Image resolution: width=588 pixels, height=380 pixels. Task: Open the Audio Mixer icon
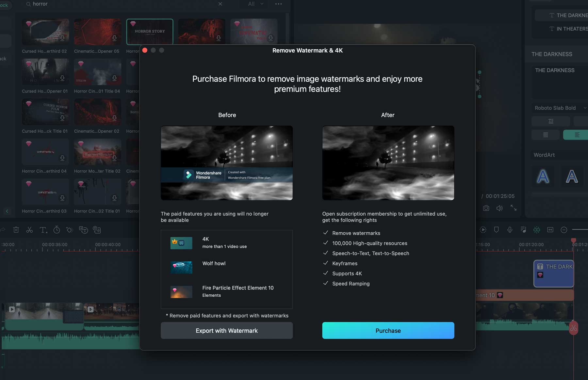pos(523,230)
